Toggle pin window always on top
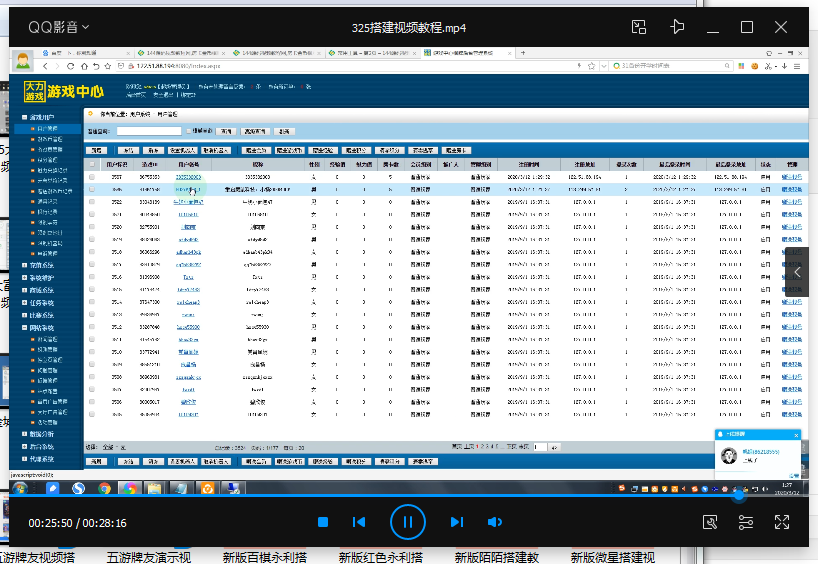818x564 pixels. 677,27
